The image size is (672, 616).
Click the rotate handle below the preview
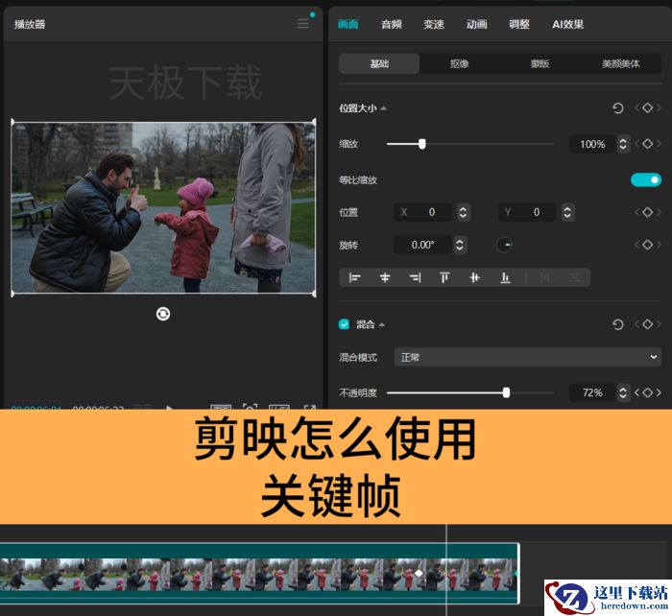click(163, 314)
